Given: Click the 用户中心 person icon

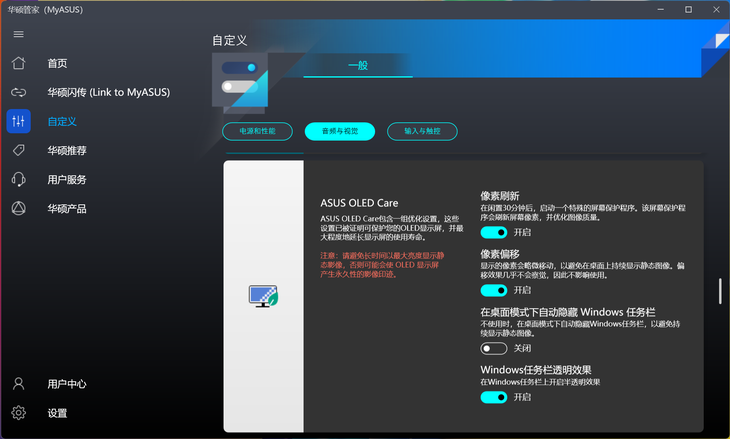Looking at the screenshot, I should click(19, 384).
